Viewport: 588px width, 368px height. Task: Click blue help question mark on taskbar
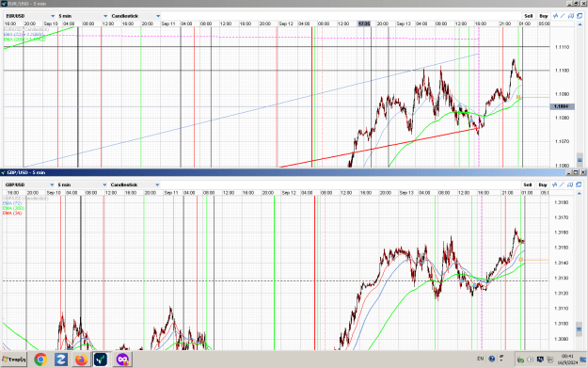(492, 359)
